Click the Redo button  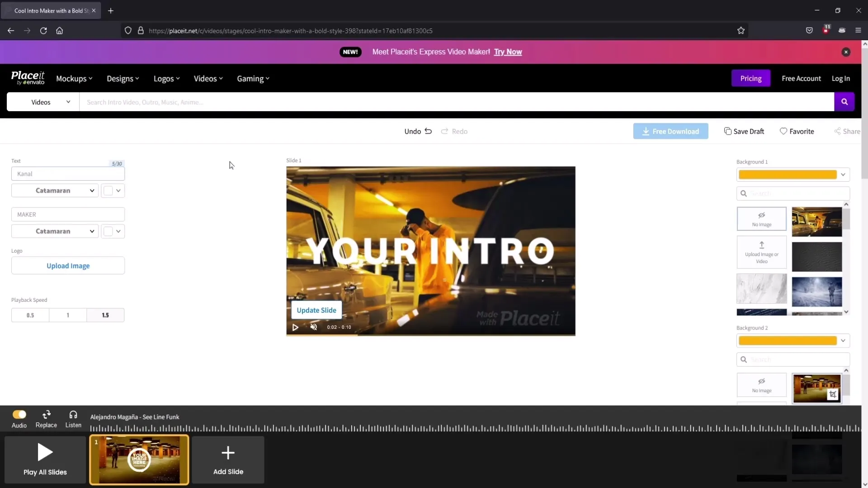(454, 131)
